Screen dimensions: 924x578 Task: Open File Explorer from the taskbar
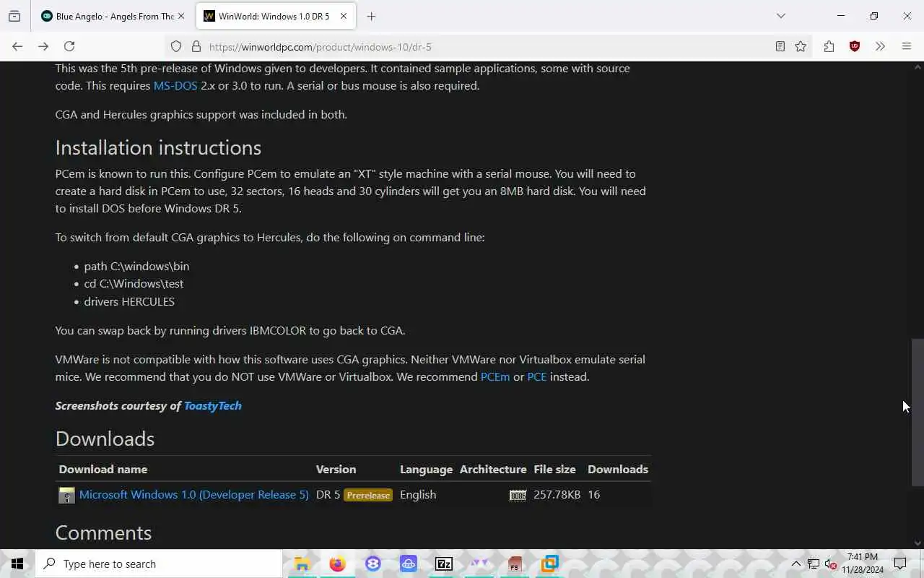click(302, 564)
